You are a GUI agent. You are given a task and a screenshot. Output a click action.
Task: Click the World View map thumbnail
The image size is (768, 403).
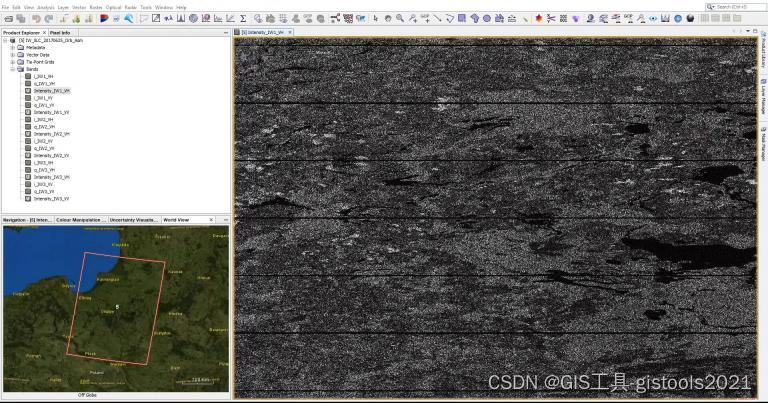click(116, 308)
